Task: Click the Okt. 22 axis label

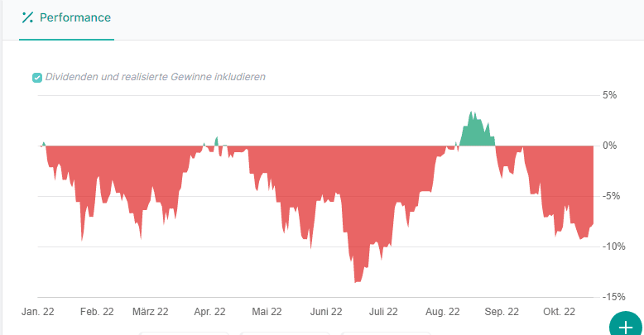Action: 559,312
